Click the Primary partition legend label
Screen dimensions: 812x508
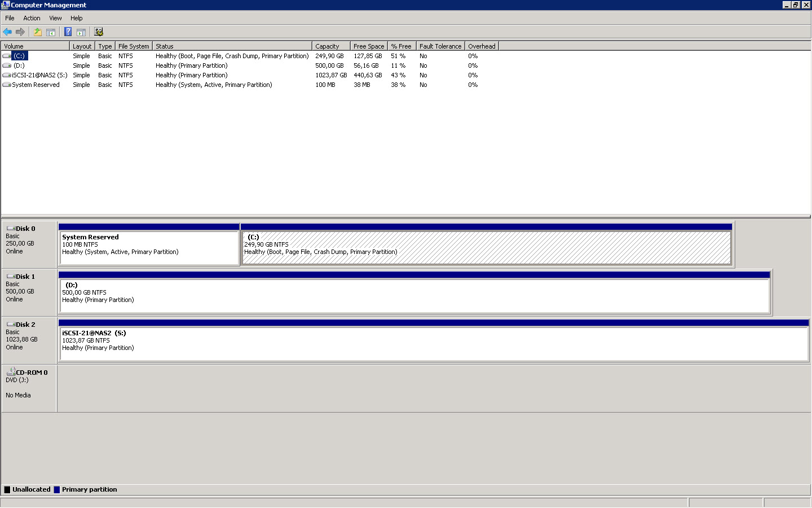tap(90, 489)
